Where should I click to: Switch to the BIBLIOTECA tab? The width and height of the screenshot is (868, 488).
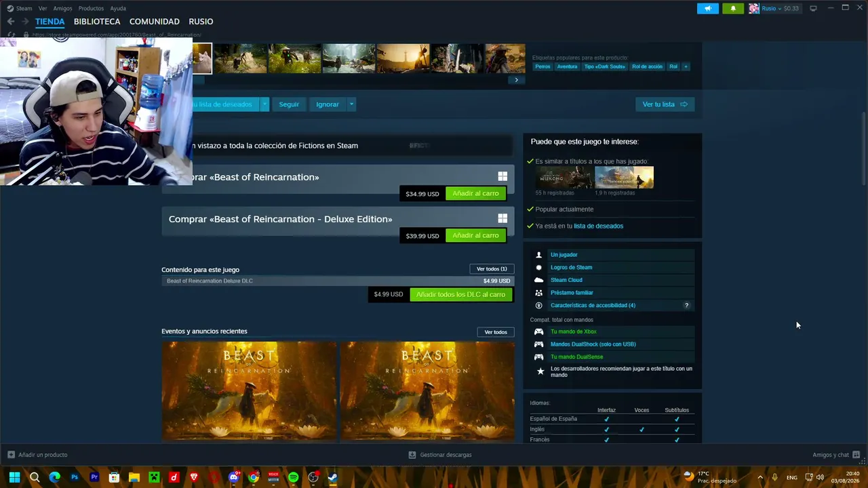[97, 22]
